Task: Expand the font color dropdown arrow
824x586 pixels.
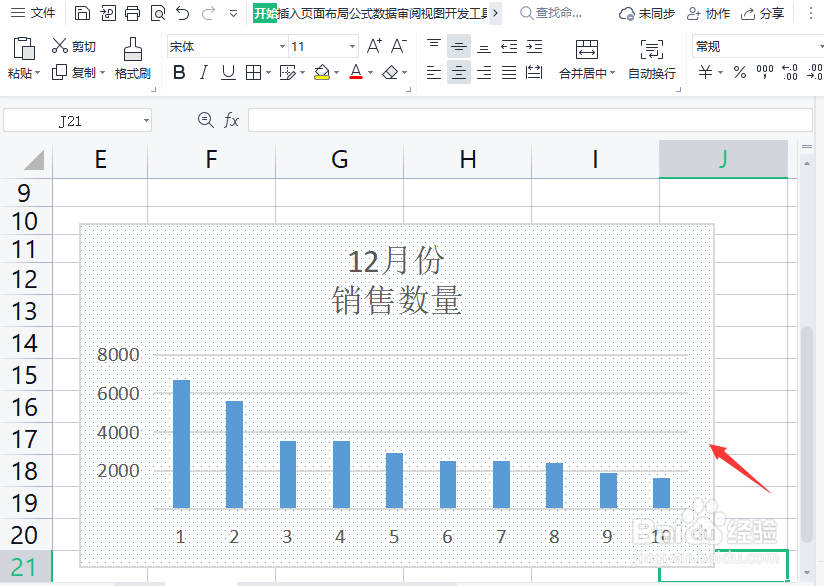Action: click(x=370, y=73)
